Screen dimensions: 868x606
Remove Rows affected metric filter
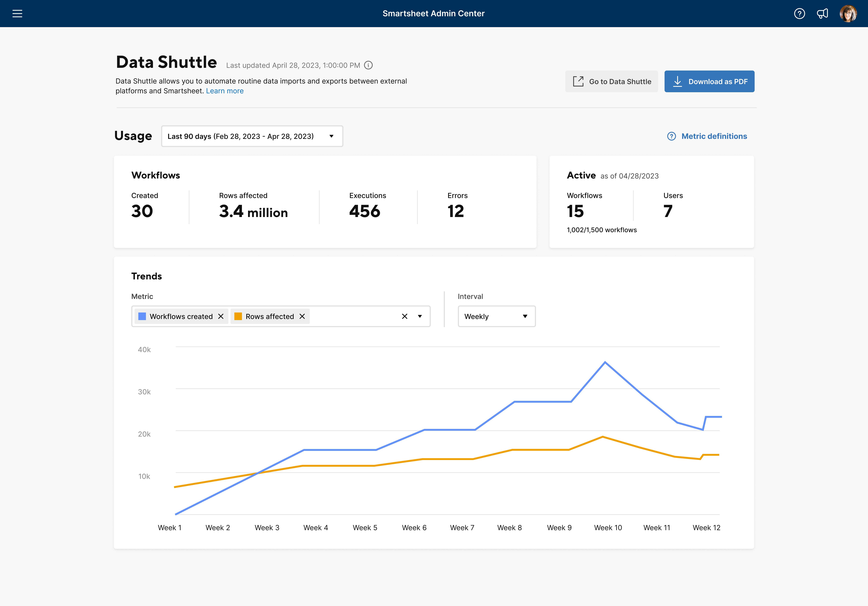[x=302, y=316]
